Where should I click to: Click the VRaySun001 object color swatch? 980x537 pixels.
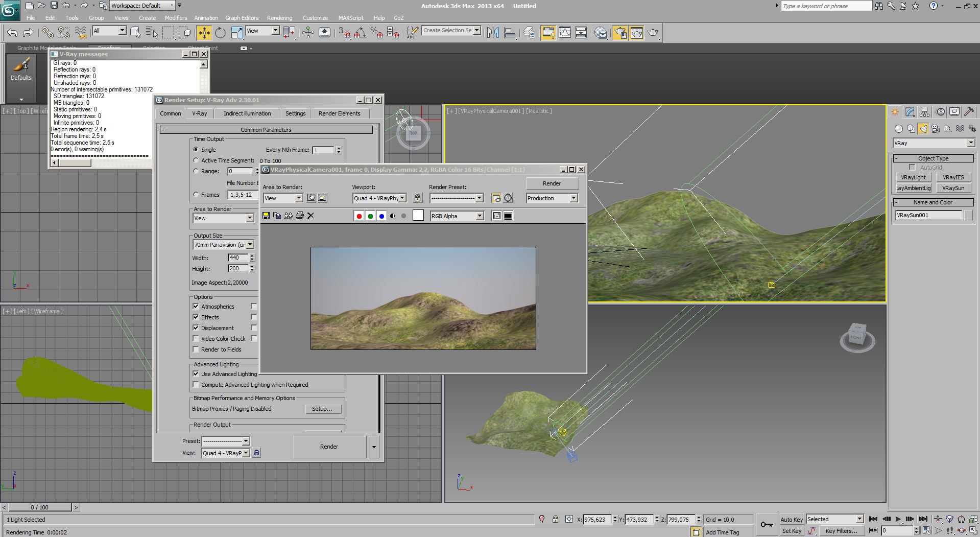point(968,215)
